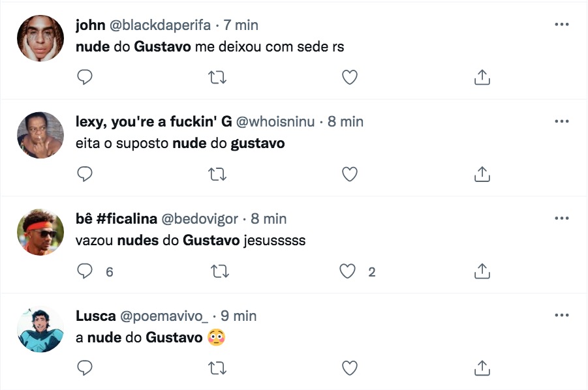This screenshot has width=588, height=390.
Task: Retweet Lusca's tweet
Action: (x=217, y=368)
